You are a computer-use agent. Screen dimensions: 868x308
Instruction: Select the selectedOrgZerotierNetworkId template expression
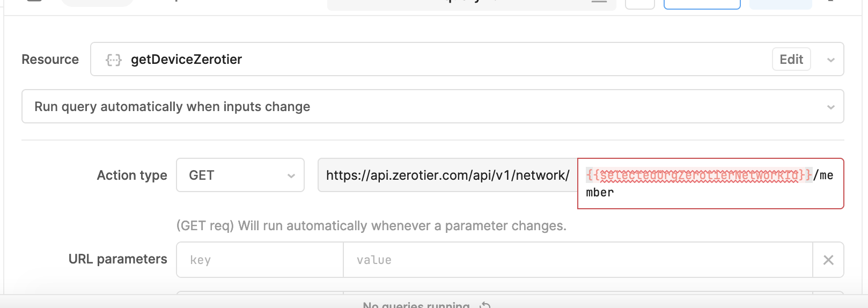(699, 175)
